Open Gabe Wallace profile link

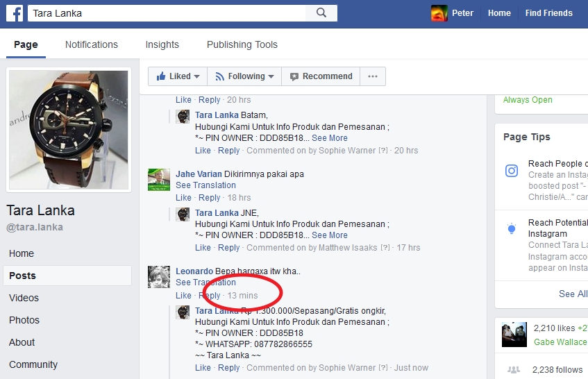pos(560,342)
